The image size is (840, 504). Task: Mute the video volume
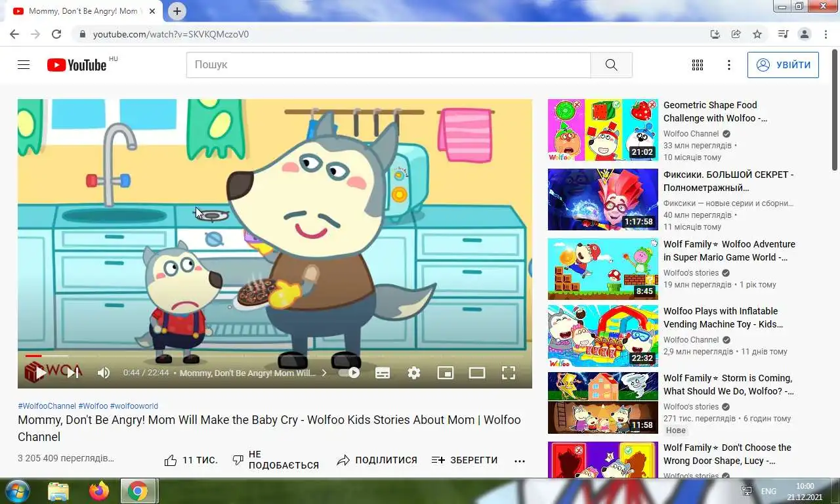coord(104,373)
